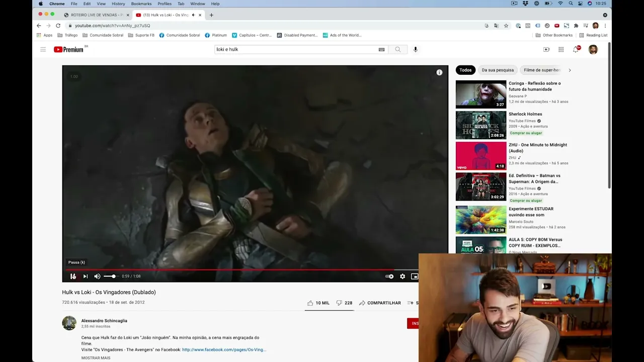Open the notifications bell
Image resolution: width=644 pixels, height=362 pixels.
576,49
